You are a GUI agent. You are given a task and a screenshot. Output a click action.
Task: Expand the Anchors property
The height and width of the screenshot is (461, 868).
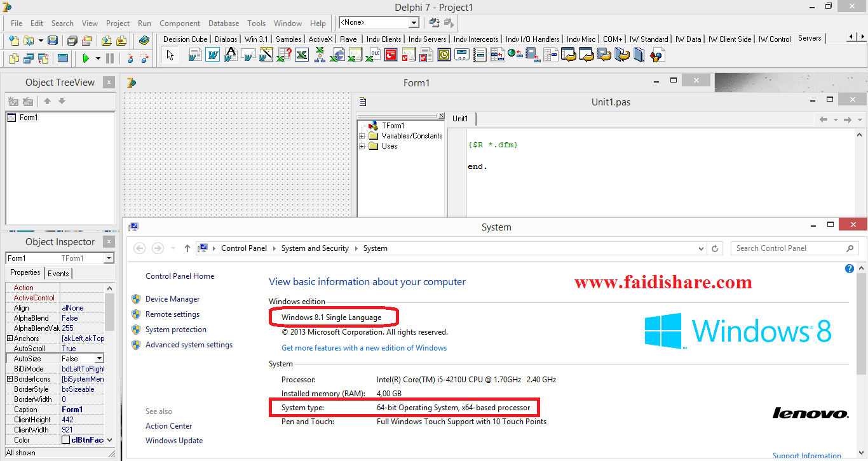(x=10, y=338)
